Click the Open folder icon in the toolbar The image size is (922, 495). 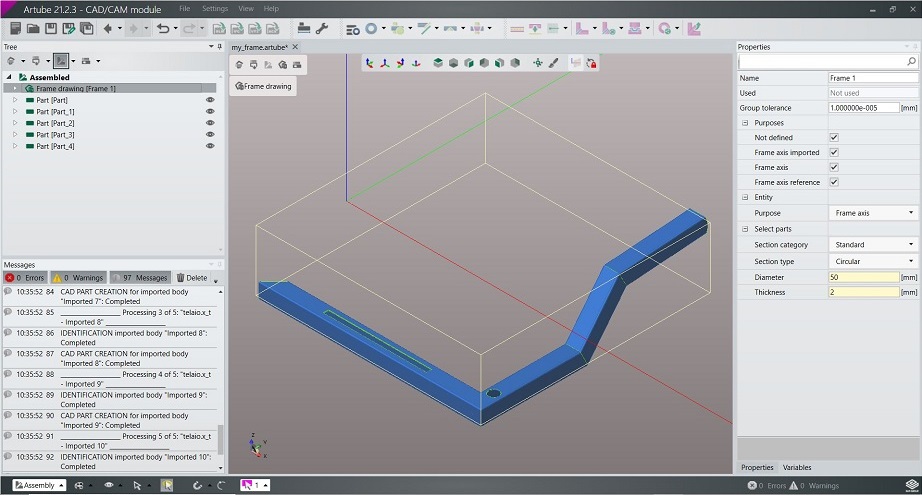tap(33, 29)
